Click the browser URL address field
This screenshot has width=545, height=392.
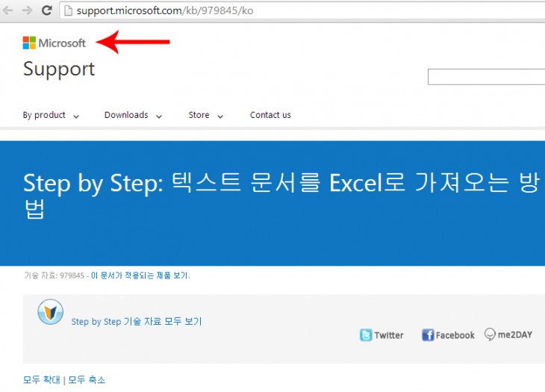[302, 10]
